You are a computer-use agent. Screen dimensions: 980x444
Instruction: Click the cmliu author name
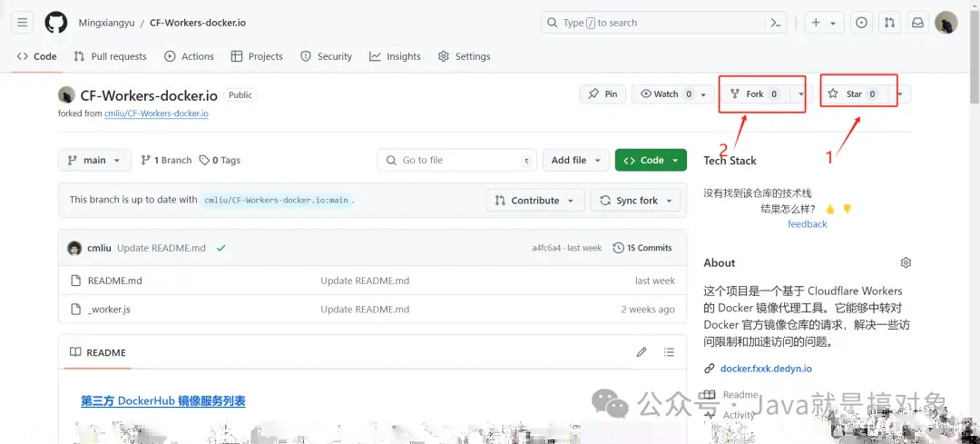(x=100, y=248)
